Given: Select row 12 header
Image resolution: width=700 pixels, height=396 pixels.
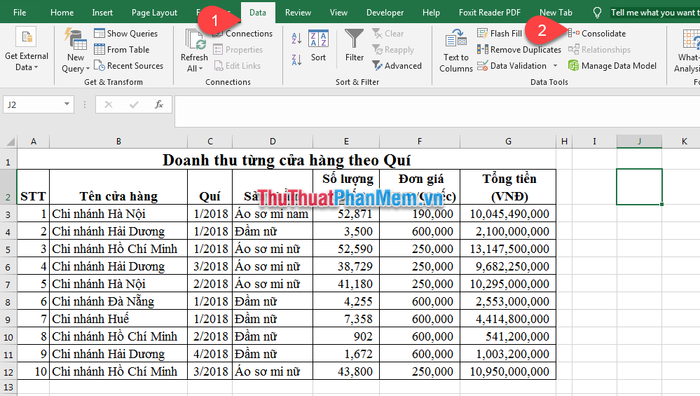Looking at the screenshot, I should click(x=8, y=371).
